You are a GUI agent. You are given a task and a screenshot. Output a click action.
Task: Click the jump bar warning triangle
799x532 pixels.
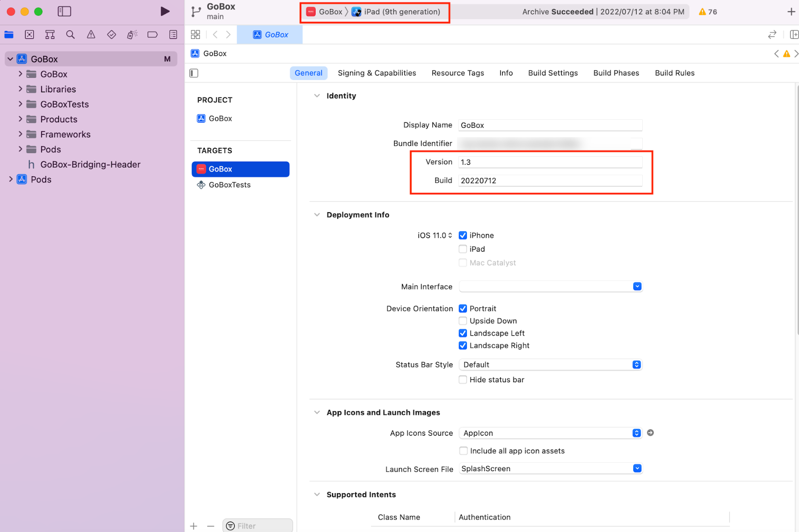coord(787,53)
